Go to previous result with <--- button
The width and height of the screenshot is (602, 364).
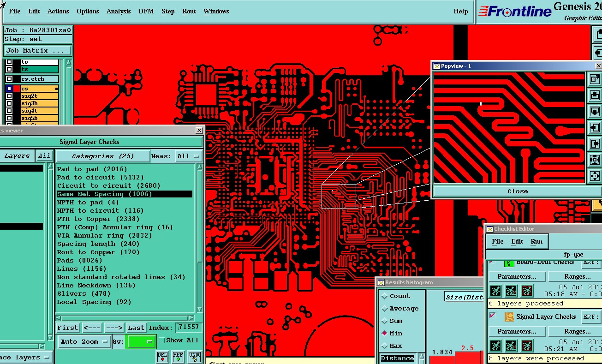tap(92, 328)
